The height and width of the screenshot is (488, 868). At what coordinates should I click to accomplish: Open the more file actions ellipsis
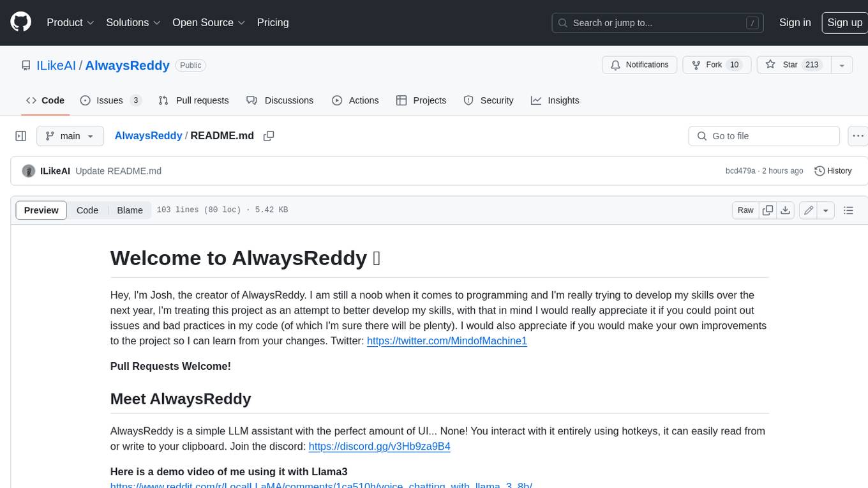tap(858, 136)
